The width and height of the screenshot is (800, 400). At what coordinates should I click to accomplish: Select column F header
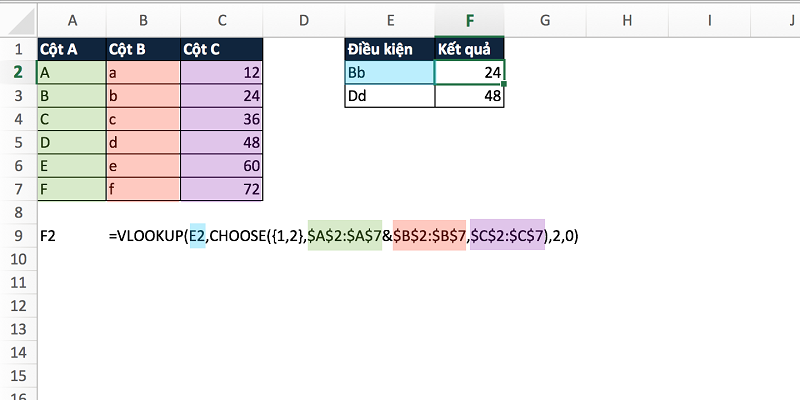pos(470,19)
